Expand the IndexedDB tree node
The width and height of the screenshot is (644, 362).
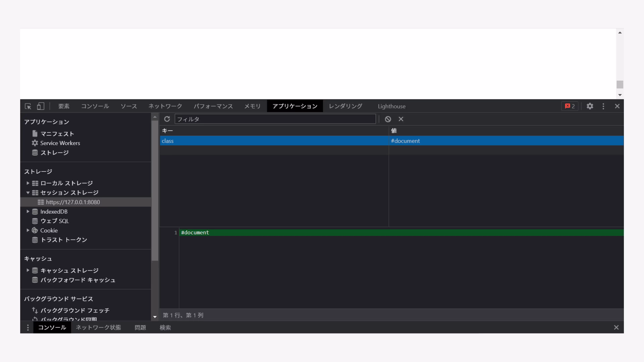click(x=28, y=212)
